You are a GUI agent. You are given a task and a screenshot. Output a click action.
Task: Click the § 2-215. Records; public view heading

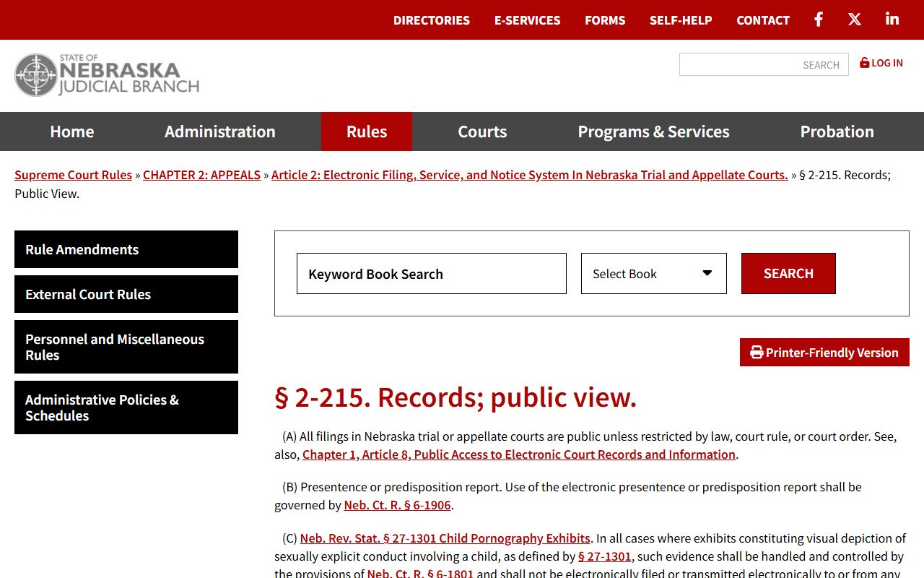456,397
